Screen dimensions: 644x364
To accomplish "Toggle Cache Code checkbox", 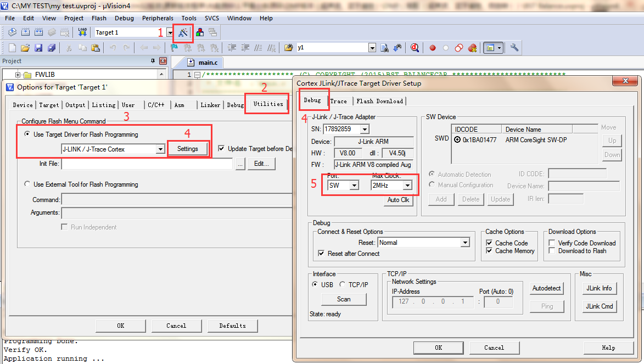I will click(489, 243).
